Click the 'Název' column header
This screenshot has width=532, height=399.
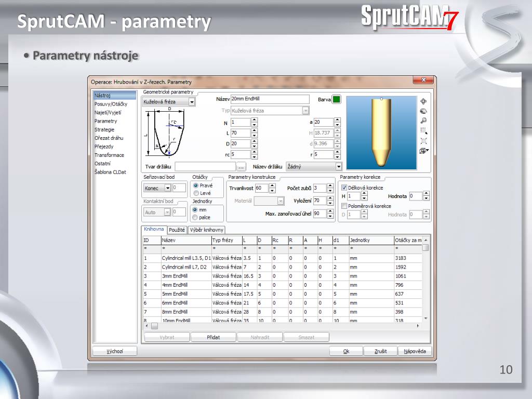pos(186,240)
